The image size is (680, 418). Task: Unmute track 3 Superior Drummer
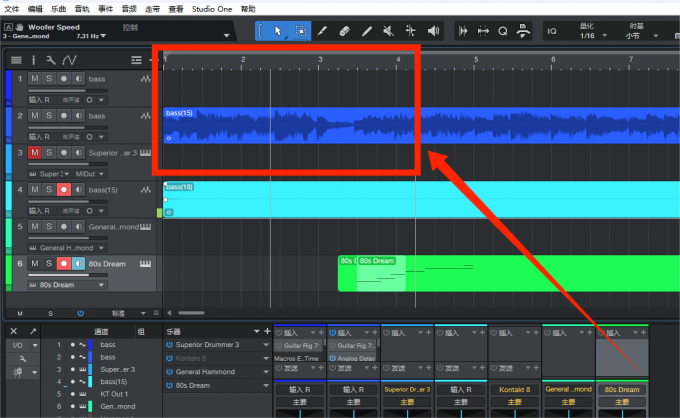tap(35, 152)
